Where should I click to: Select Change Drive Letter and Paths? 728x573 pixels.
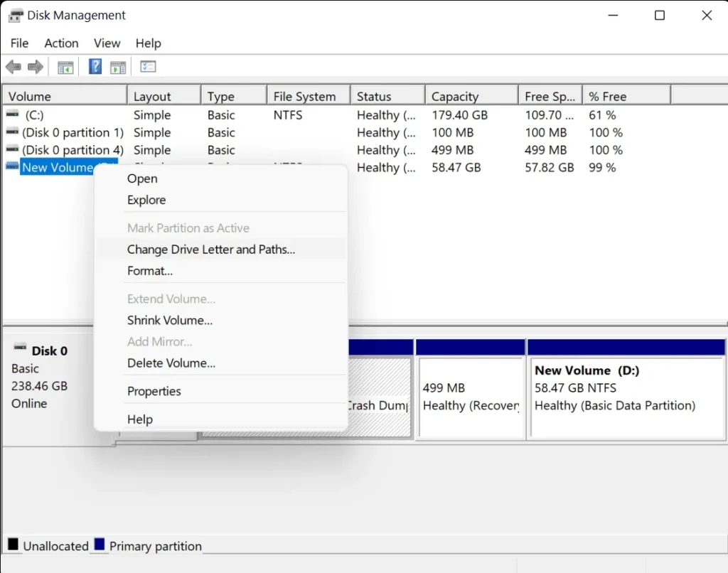click(x=221, y=250)
